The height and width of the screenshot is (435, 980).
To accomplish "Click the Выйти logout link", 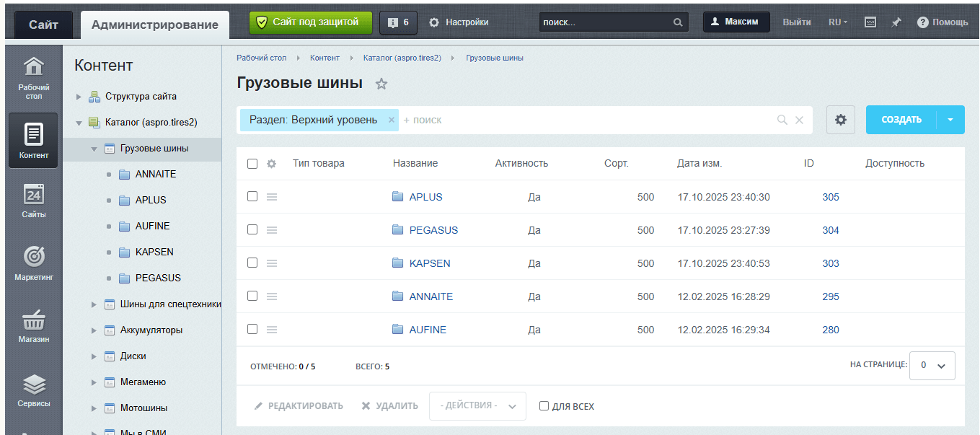I will [x=796, y=22].
